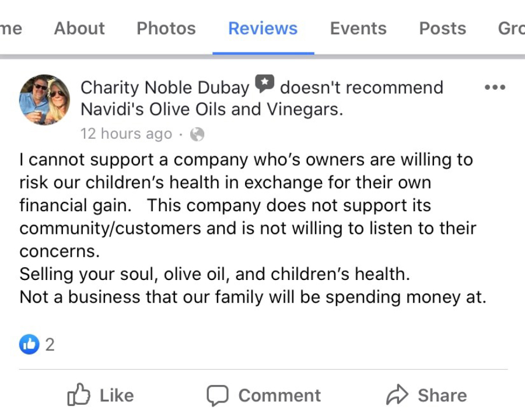525x420 pixels.
Task: Click the blue thumbs-up reaction icon
Action: pyautogui.click(x=29, y=344)
